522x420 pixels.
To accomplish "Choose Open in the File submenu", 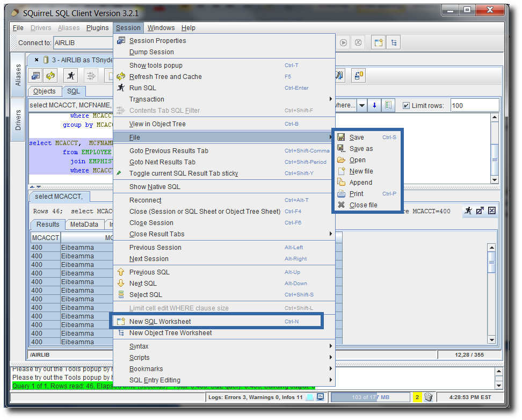I will 367,160.
